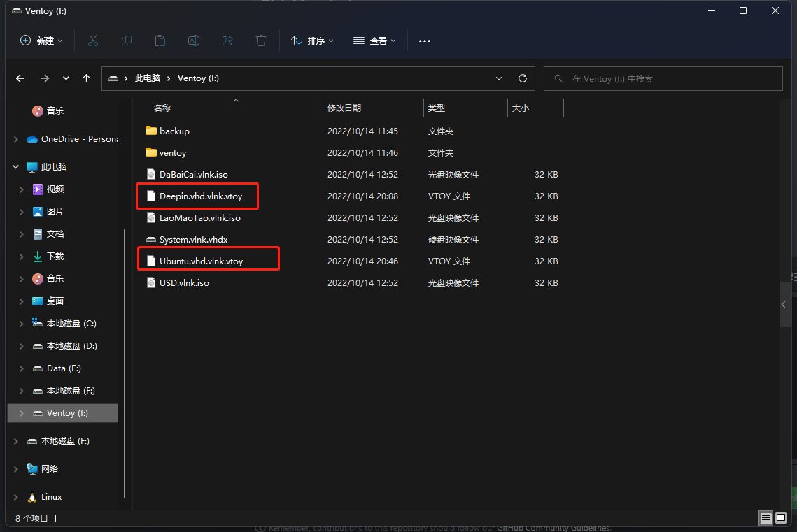This screenshot has width=797, height=532.
Task: Switch to details view icon
Action: coord(766,518)
